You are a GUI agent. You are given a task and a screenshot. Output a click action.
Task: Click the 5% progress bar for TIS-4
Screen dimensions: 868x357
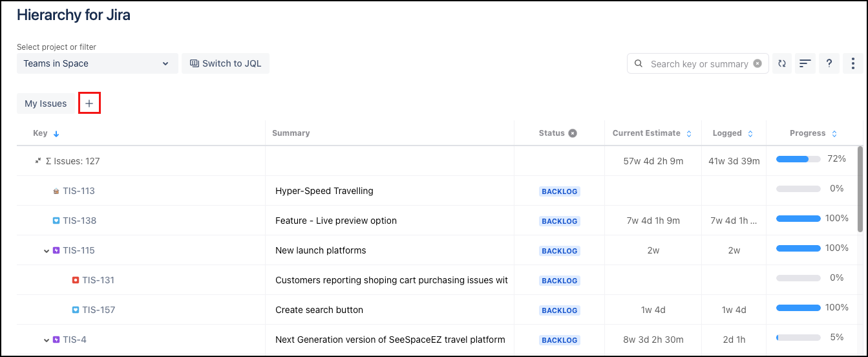798,338
